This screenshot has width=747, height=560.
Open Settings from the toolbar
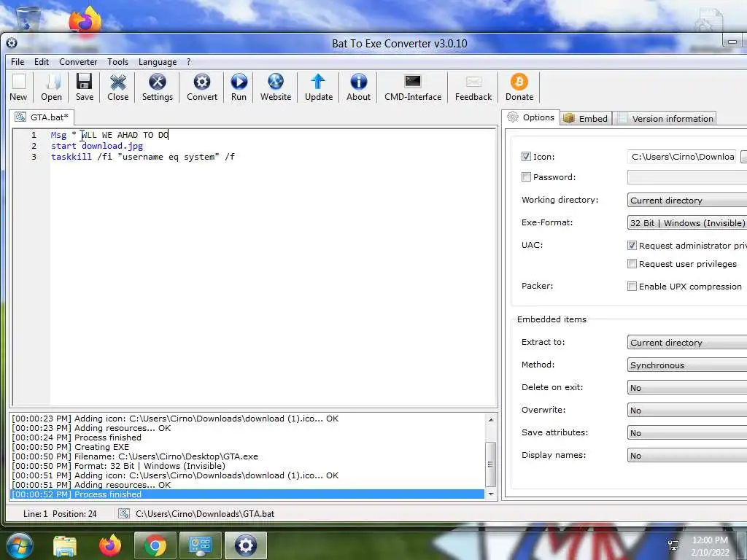click(158, 87)
